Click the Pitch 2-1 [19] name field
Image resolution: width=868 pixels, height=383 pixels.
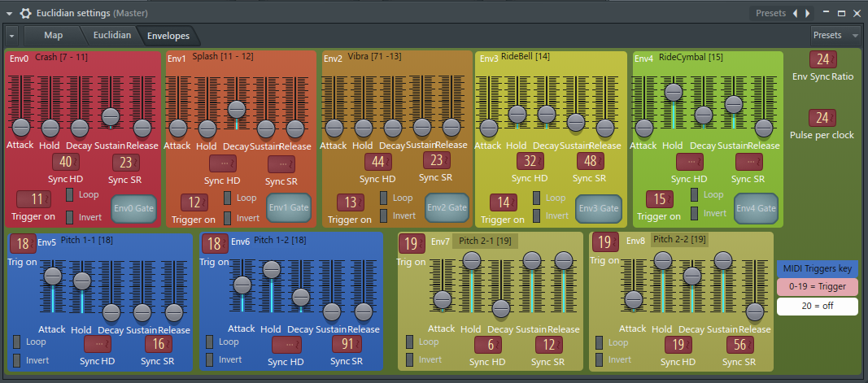(485, 242)
